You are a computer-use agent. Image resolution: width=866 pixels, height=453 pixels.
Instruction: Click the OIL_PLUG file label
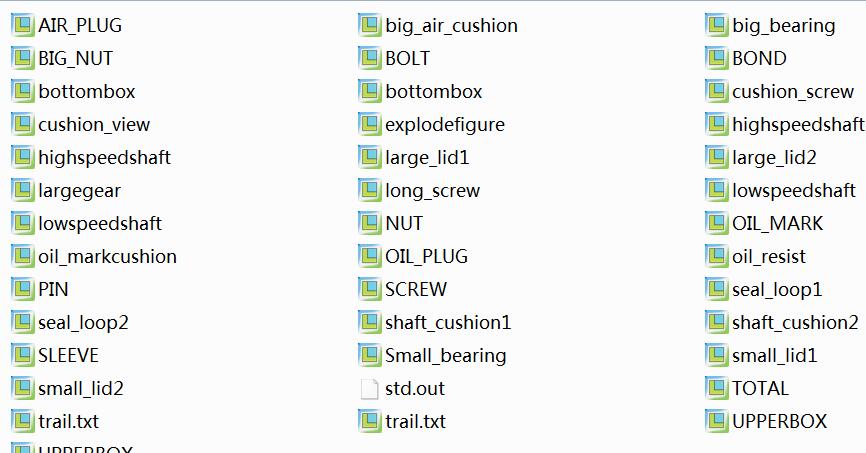[426, 256]
